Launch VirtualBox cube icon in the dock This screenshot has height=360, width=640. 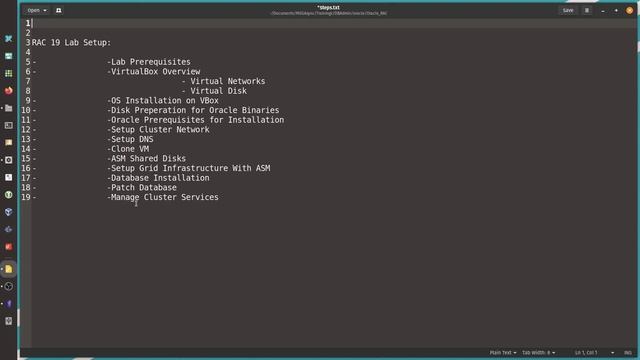tap(9, 212)
